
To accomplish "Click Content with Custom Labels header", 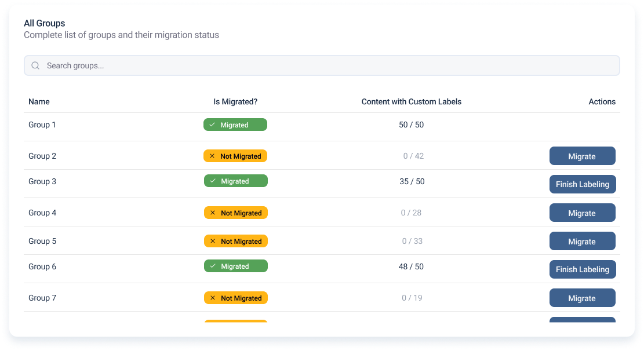I will click(411, 102).
